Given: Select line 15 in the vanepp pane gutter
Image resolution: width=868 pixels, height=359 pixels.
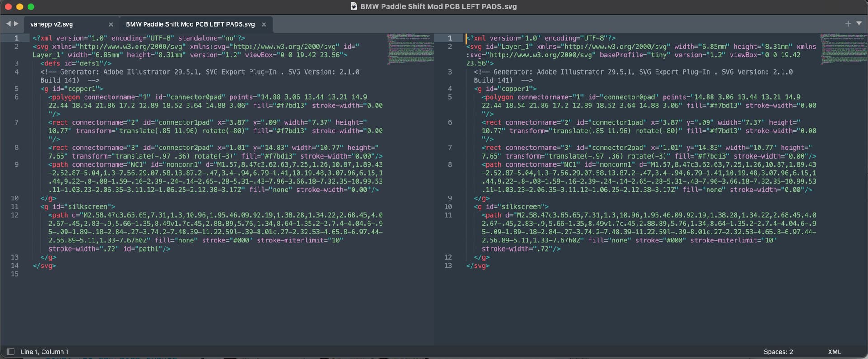Looking at the screenshot, I should [x=14, y=274].
